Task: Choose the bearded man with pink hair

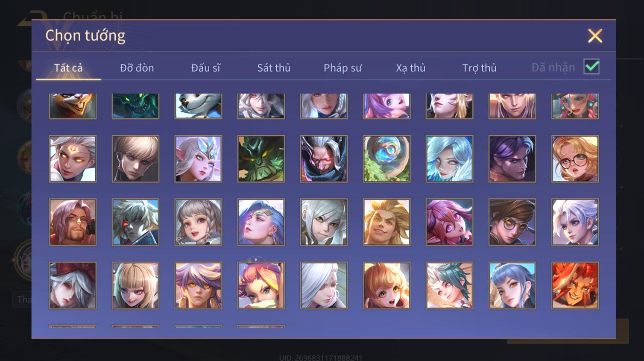Action: [x=73, y=222]
